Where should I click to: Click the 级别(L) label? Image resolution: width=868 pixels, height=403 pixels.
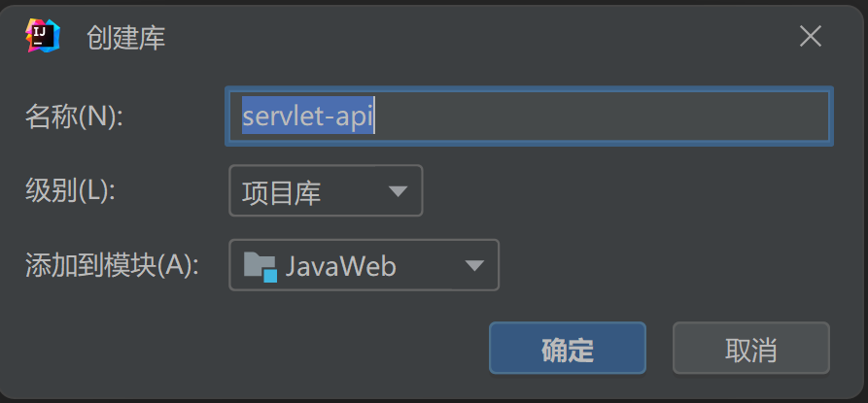(x=70, y=190)
